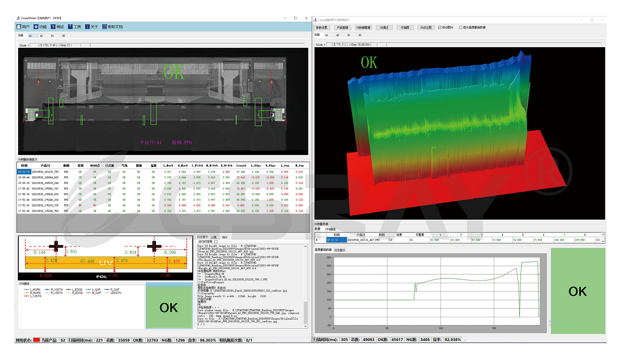Click the 参数设置 button
644x358 pixels.
coord(321,27)
